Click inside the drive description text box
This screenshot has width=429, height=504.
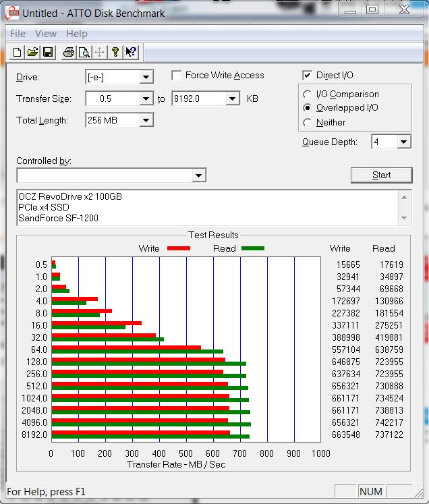[x=202, y=208]
